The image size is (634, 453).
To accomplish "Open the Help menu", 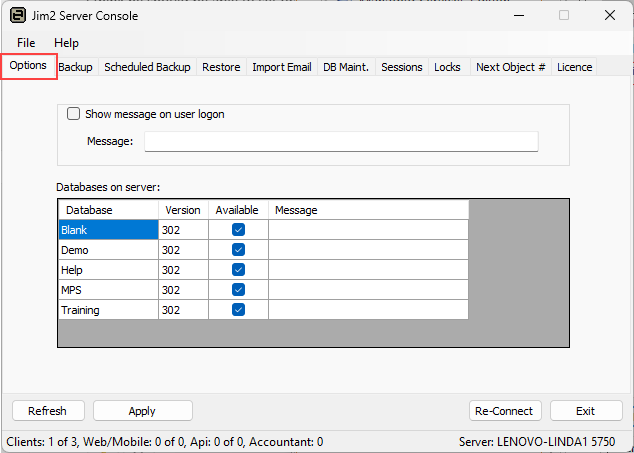I will click(66, 43).
